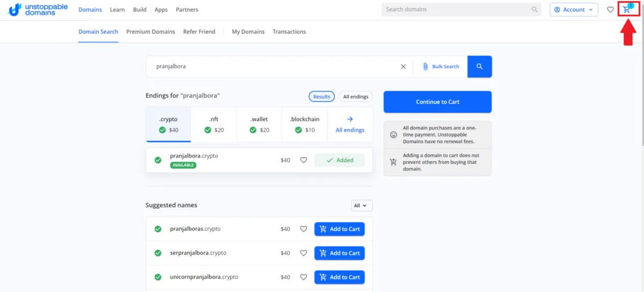The width and height of the screenshot is (644, 292).
Task: Click the page vertical scrollbar
Action: [x=642, y=75]
